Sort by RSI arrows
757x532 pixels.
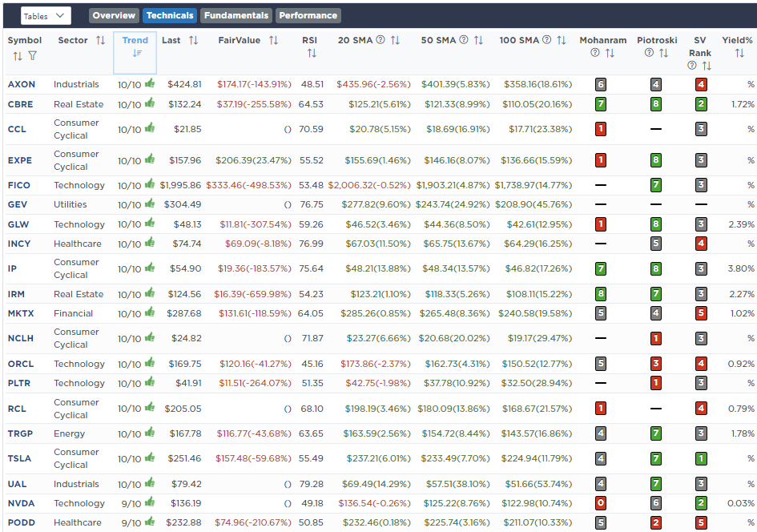click(x=312, y=53)
